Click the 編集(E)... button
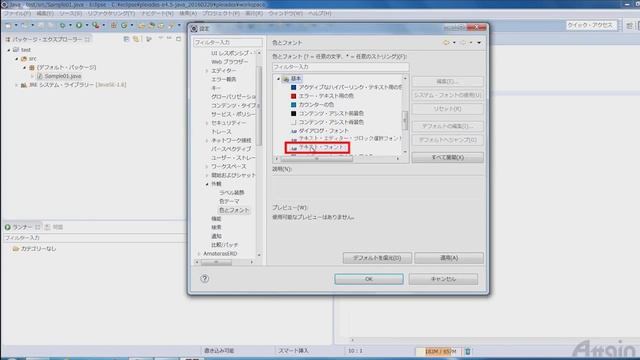Screen dimensions: 640x360 pyautogui.click(x=448, y=81)
